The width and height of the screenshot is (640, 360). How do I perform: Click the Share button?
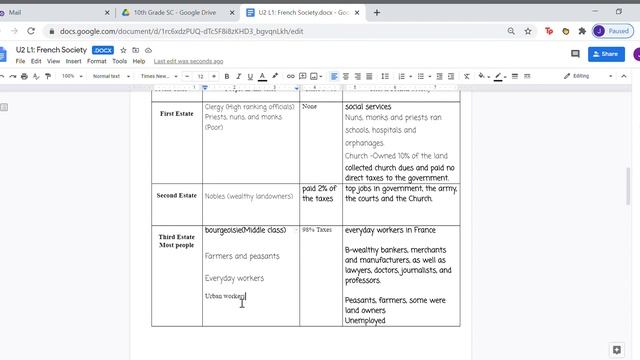pyautogui.click(x=606, y=54)
